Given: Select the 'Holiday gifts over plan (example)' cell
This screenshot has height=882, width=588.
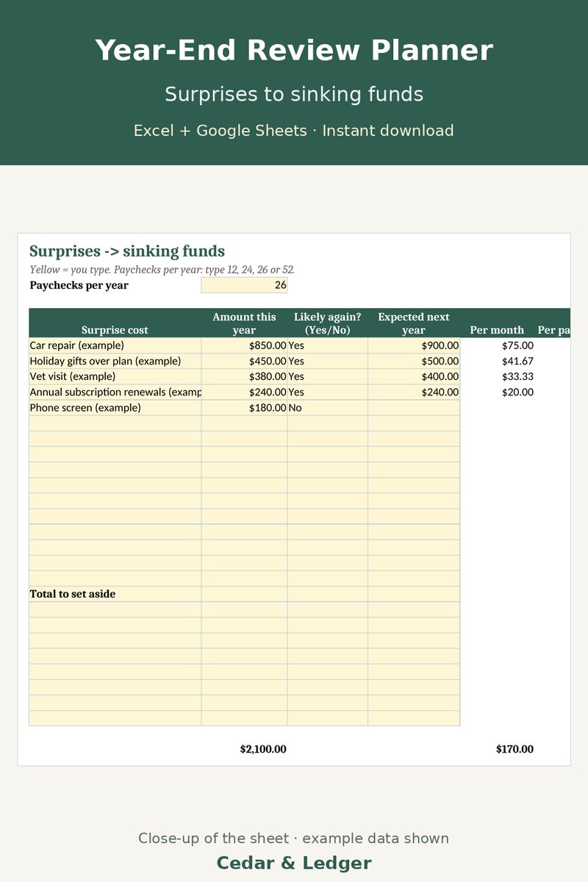Looking at the screenshot, I should (x=115, y=361).
